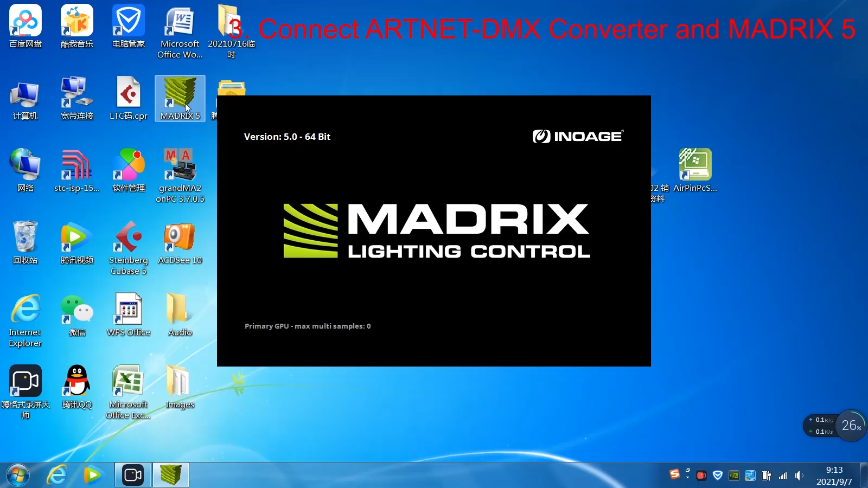This screenshot has height=488, width=868.
Task: Open the Internet Explorer desktop icon
Action: 25,320
